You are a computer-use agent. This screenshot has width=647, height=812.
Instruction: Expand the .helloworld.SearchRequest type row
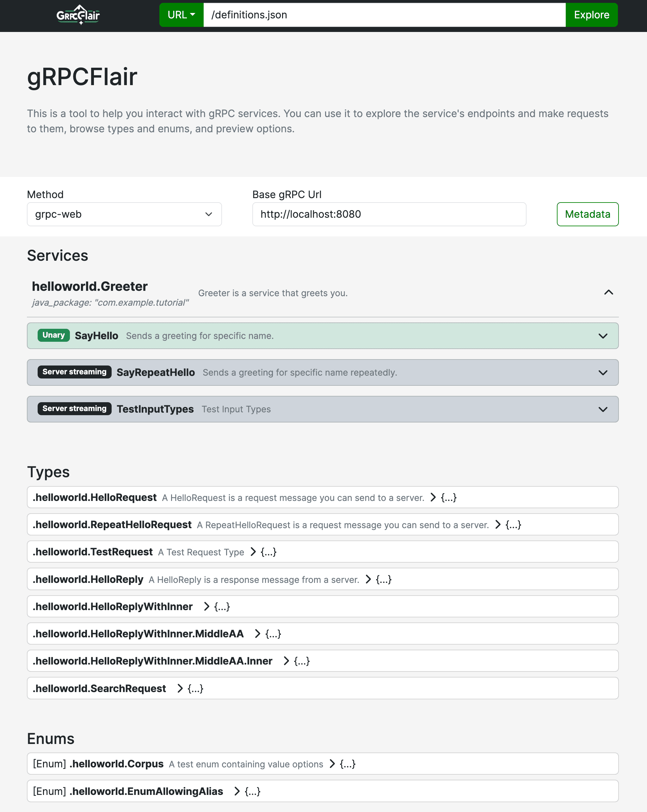180,689
